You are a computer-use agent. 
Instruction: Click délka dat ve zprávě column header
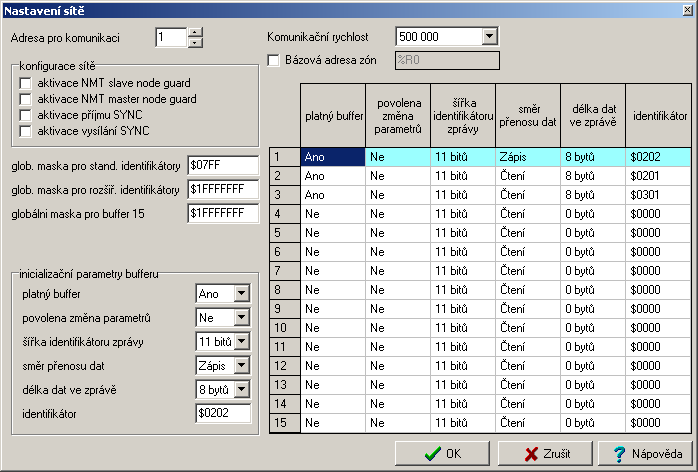[x=593, y=116]
